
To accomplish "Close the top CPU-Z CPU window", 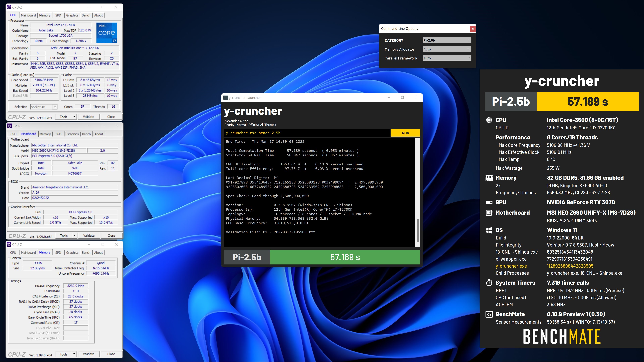I will point(116,7).
